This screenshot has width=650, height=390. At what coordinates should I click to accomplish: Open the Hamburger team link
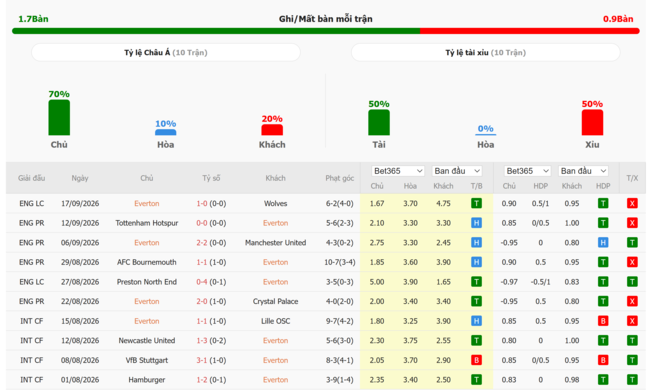(x=147, y=380)
